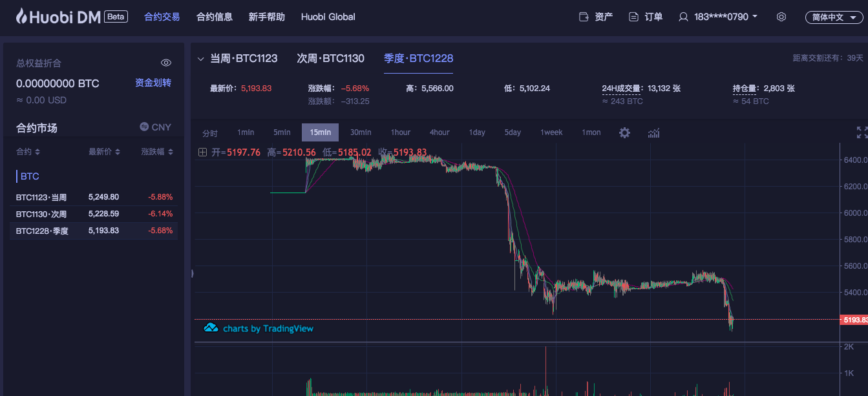Screen dimensions: 868x396
Task: Sort by 合约 column
Action: point(28,152)
